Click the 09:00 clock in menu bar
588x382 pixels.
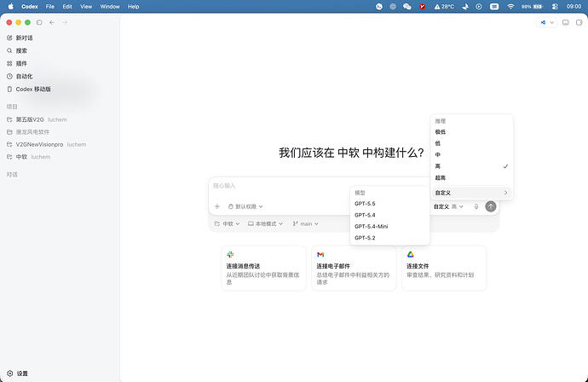pos(574,6)
